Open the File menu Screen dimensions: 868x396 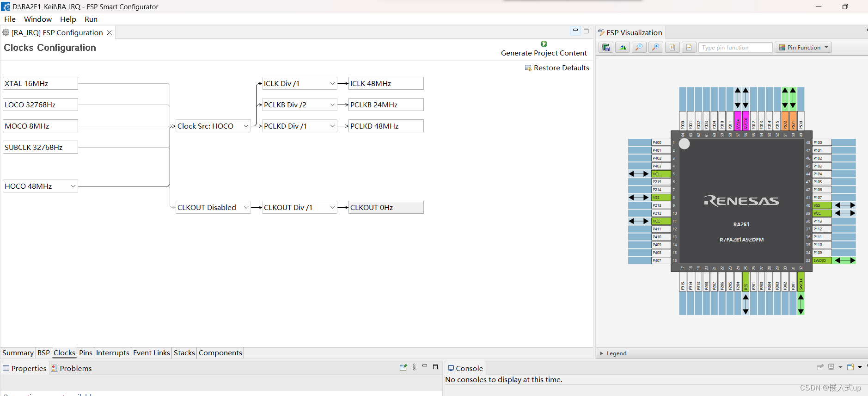click(x=10, y=19)
